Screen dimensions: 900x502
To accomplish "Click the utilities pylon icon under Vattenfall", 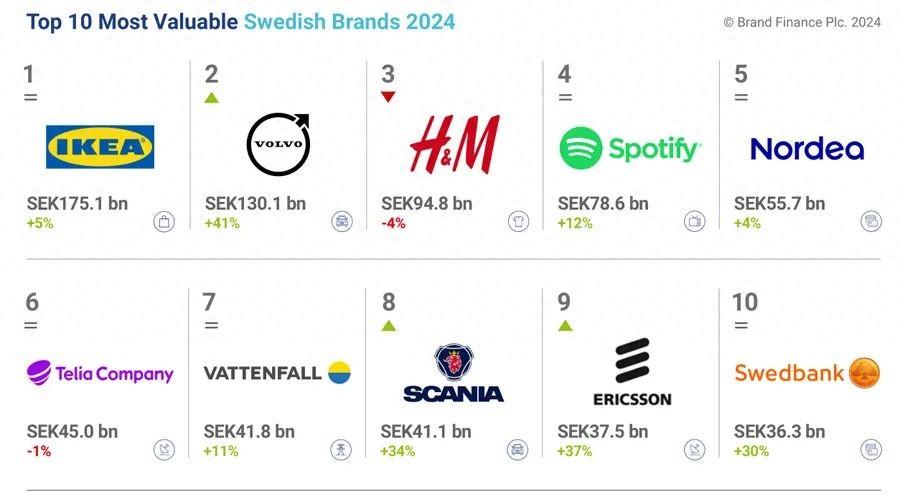I will (x=342, y=449).
